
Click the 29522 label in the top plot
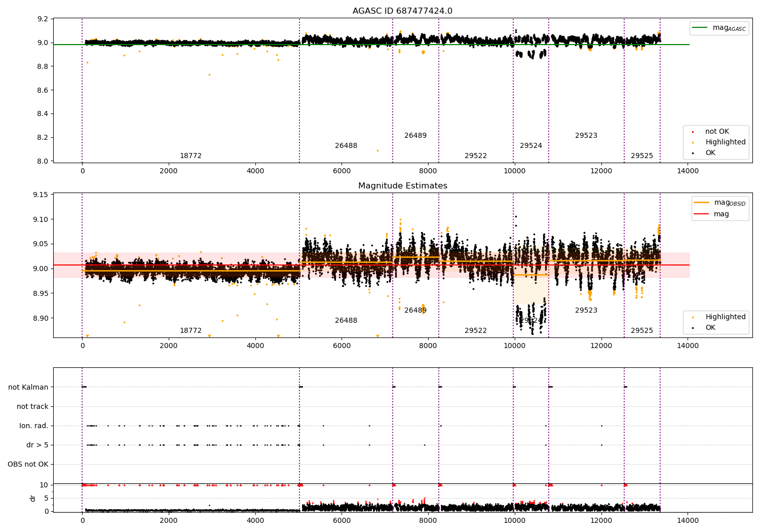(476, 156)
